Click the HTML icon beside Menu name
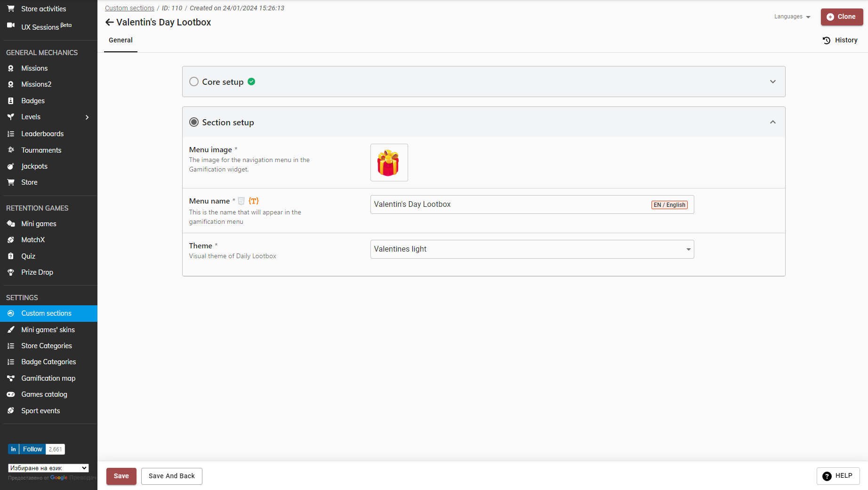Image resolution: width=868 pixels, height=490 pixels. 241,201
